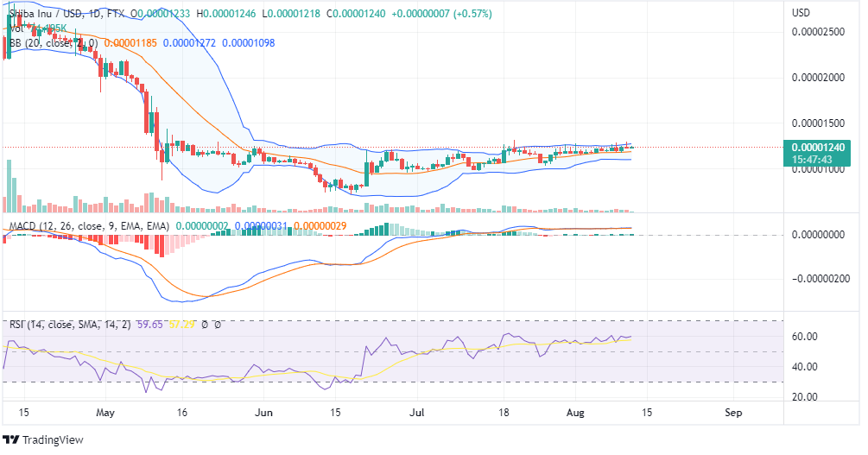This screenshot has width=868, height=455.
Task: Click the May label on time axis
Action: point(105,414)
